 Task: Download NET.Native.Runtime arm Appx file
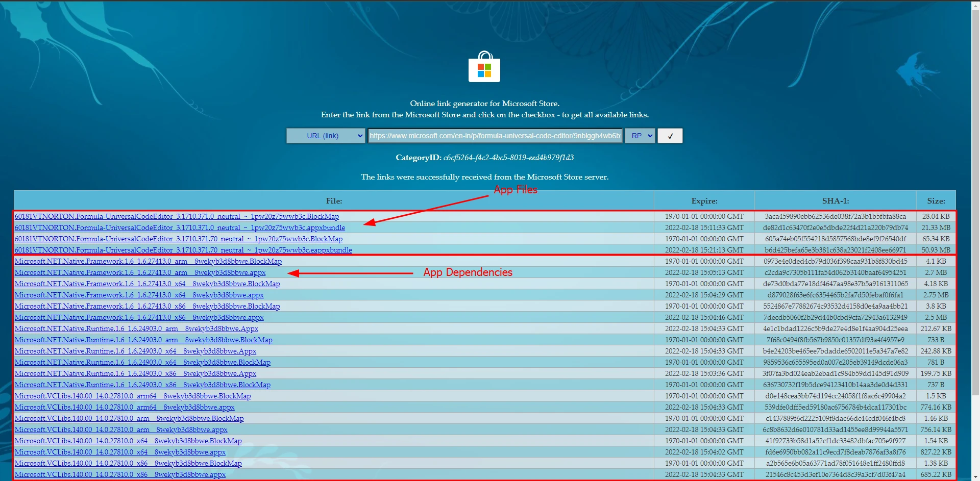click(x=136, y=328)
